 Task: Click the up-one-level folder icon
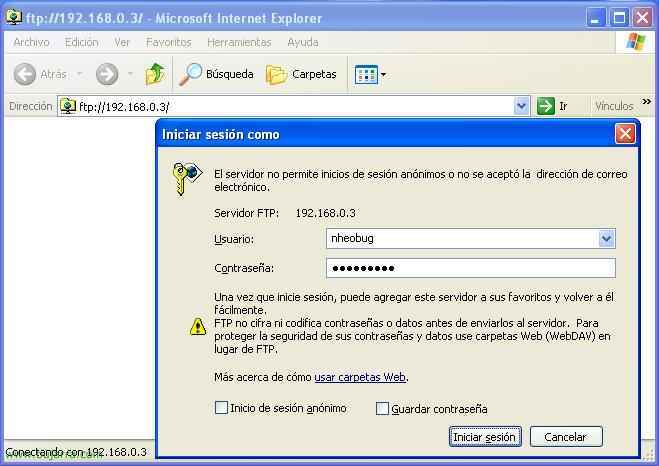(x=155, y=74)
